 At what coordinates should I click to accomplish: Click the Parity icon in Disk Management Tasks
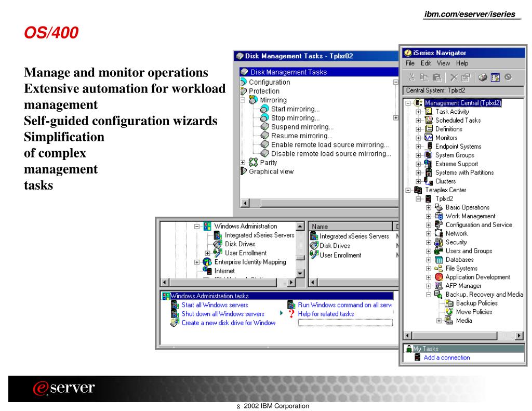click(253, 163)
